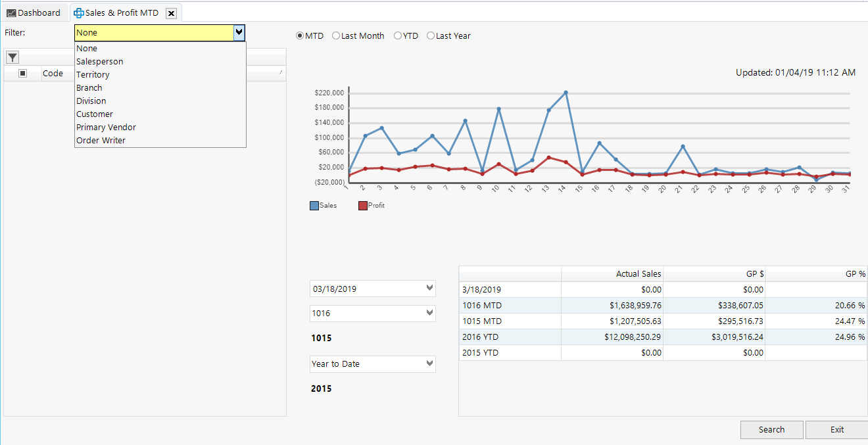Toggle the select-all checkbox above the Code column
Viewport: 868px width, 445px height.
pos(22,73)
